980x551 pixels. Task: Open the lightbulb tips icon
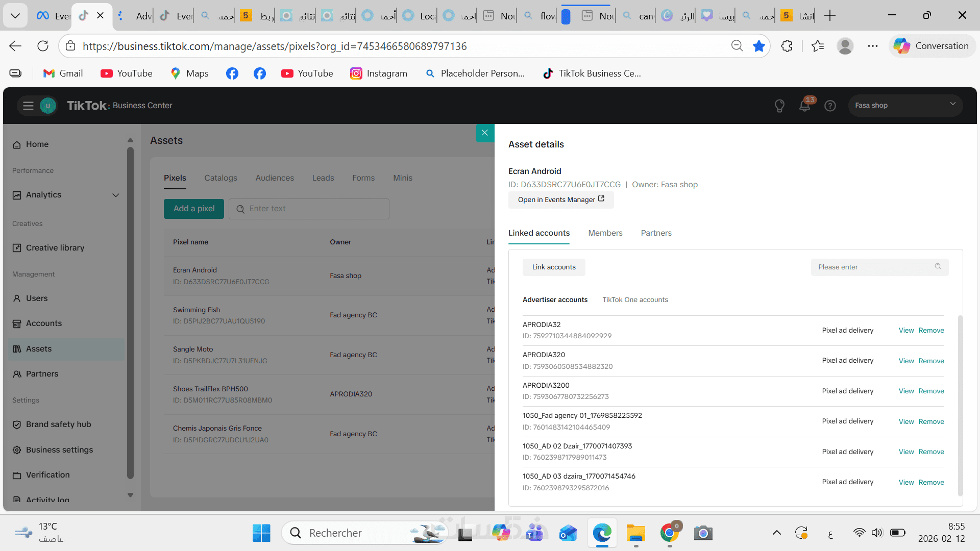tap(779, 106)
